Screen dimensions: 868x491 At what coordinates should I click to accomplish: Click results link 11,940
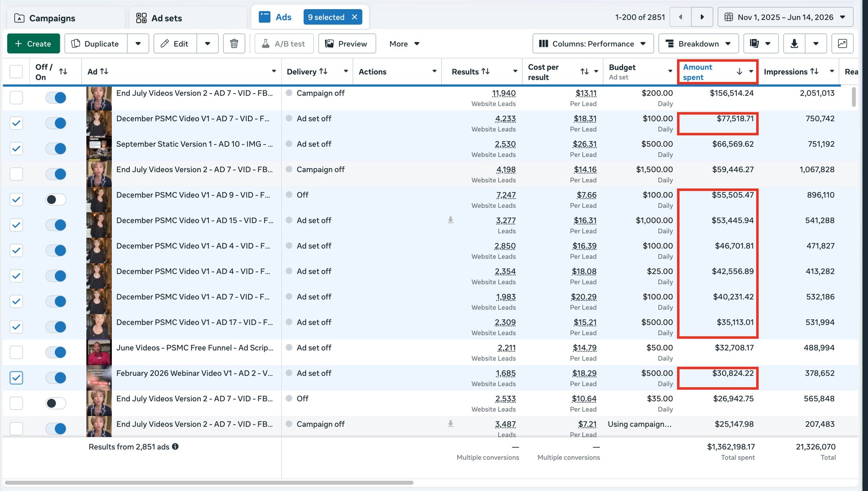pos(503,93)
